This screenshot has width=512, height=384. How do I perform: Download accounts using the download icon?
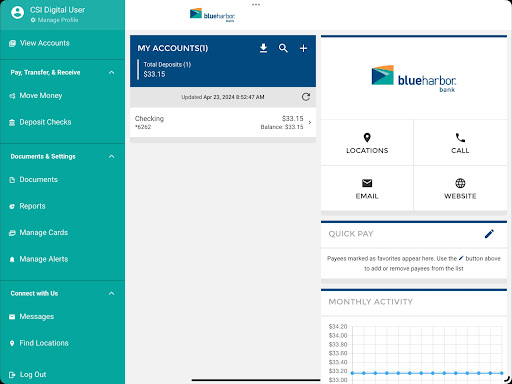pos(263,48)
